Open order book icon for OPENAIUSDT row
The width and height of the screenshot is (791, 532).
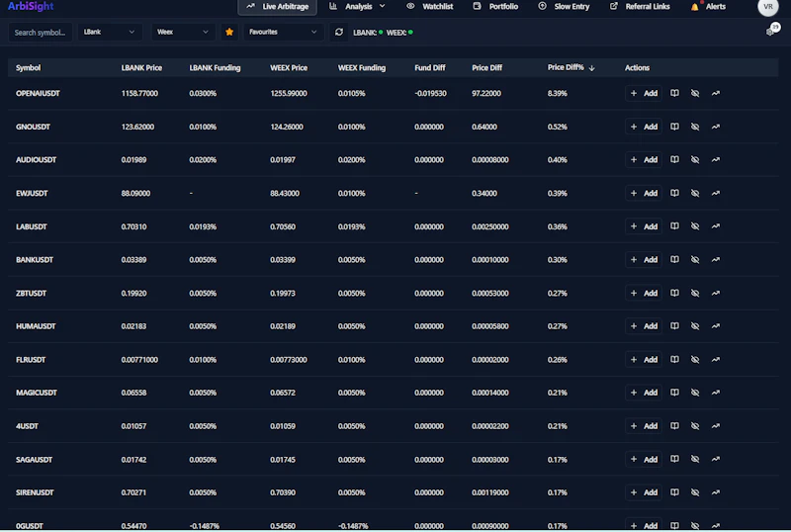(x=674, y=93)
